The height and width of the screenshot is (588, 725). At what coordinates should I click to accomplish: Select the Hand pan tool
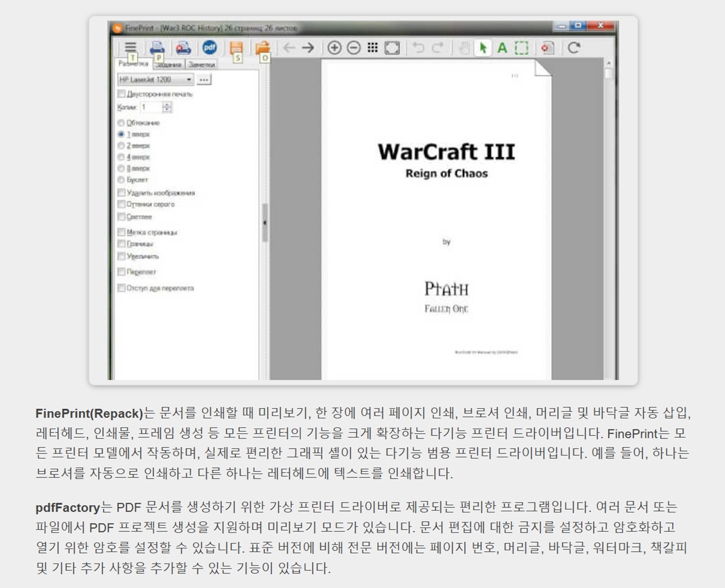[464, 48]
